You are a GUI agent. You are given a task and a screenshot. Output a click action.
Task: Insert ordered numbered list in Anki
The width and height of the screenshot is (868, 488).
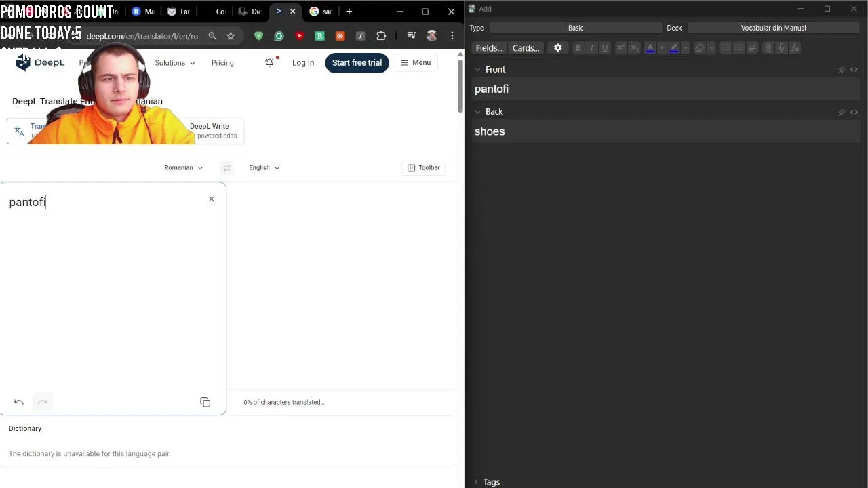pyautogui.click(x=739, y=48)
